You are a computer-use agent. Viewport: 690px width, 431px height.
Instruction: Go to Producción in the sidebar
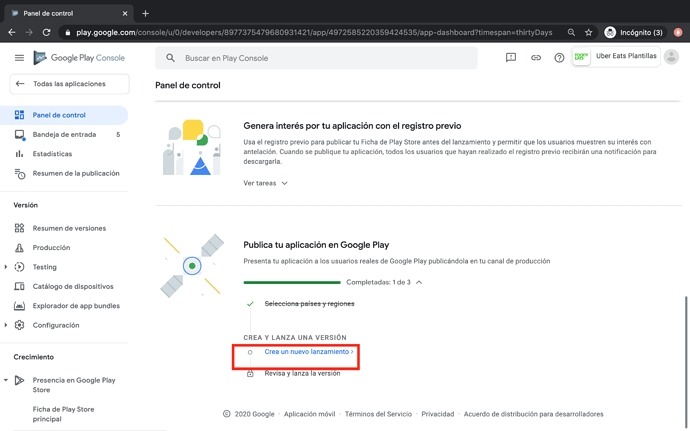(x=51, y=247)
